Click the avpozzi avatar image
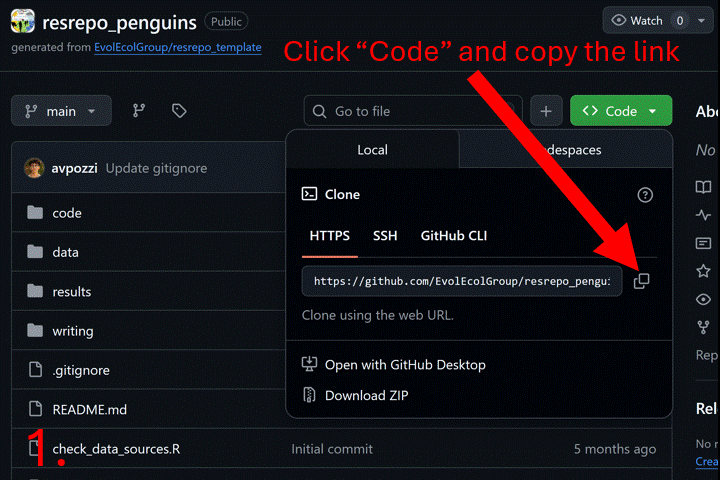Viewport: 720px width, 480px height. (x=34, y=168)
